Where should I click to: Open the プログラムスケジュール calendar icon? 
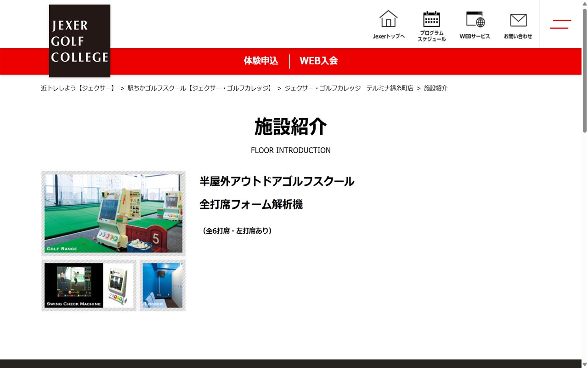[x=431, y=26]
